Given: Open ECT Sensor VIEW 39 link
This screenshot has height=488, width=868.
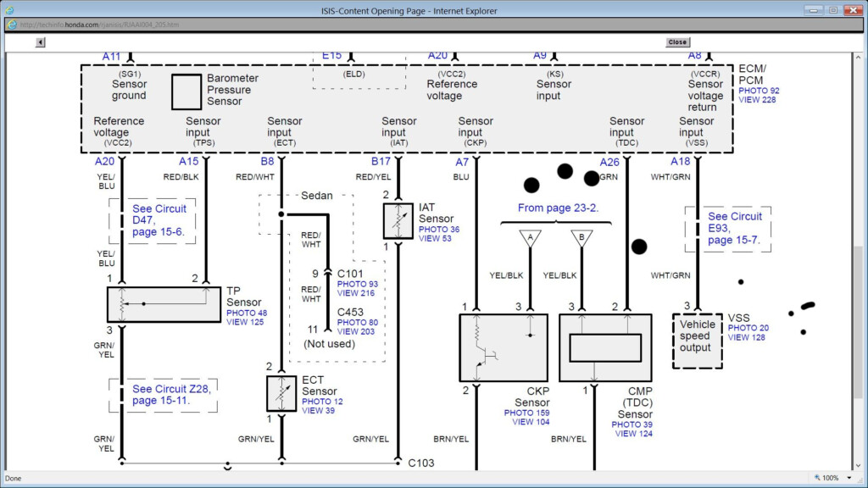Looking at the screenshot, I should (x=318, y=411).
